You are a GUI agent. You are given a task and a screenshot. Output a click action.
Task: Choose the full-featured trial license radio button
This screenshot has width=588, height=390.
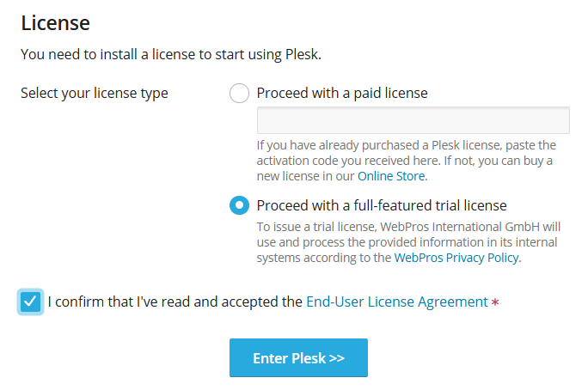pyautogui.click(x=239, y=205)
